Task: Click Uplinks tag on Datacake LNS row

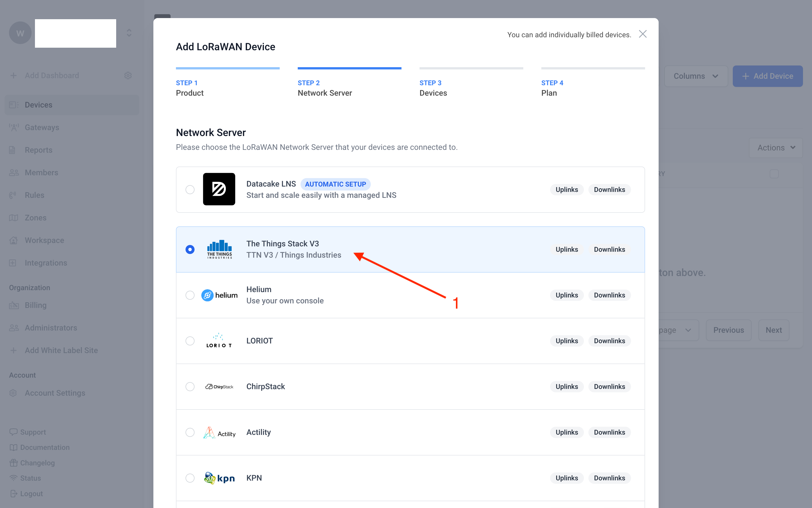Action: coord(566,189)
